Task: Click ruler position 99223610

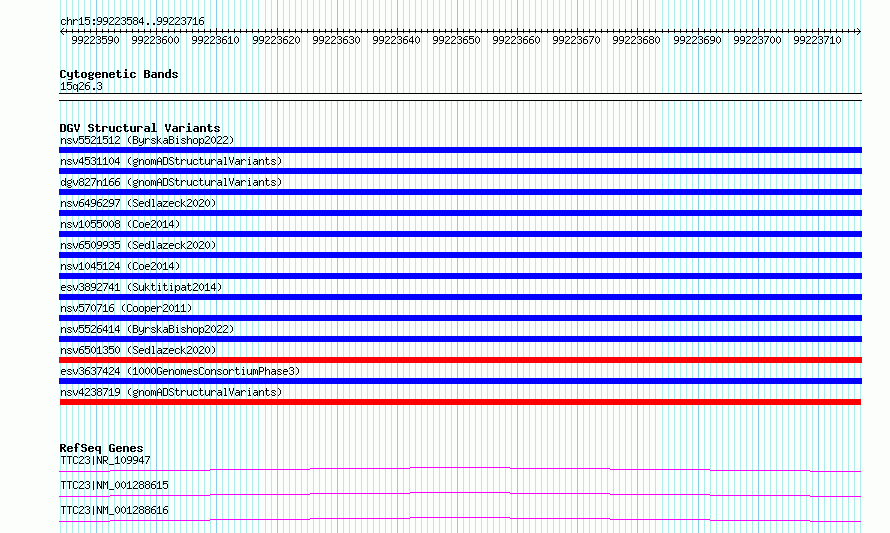Action: [x=216, y=40]
